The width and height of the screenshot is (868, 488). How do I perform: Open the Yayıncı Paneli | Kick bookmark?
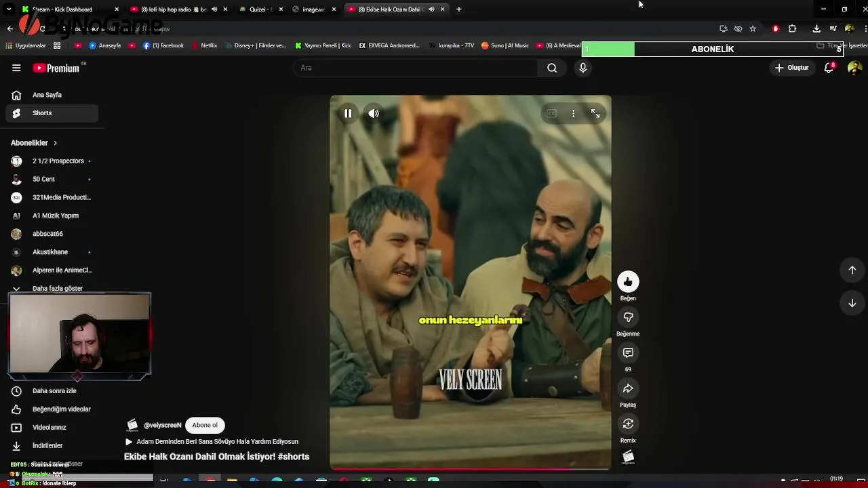pos(323,45)
